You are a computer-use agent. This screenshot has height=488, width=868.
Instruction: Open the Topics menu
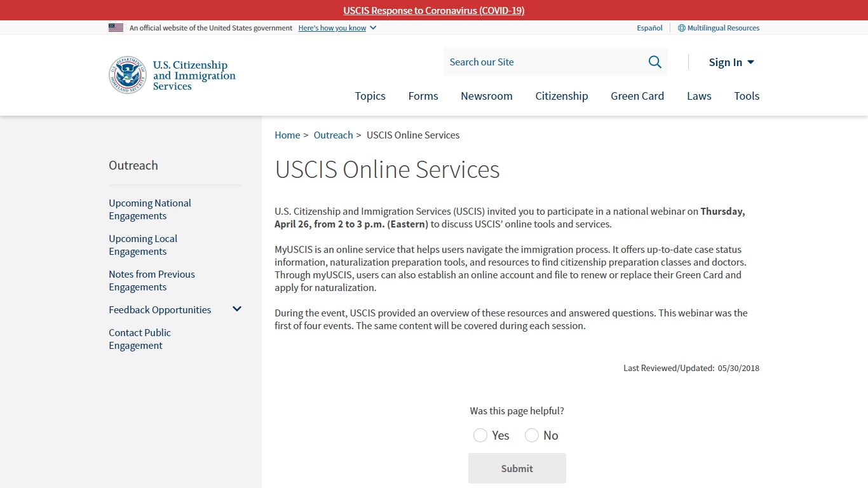370,96
